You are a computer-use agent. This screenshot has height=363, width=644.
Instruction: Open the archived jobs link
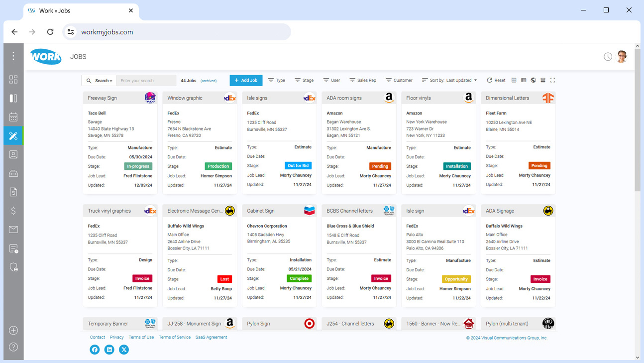209,81
